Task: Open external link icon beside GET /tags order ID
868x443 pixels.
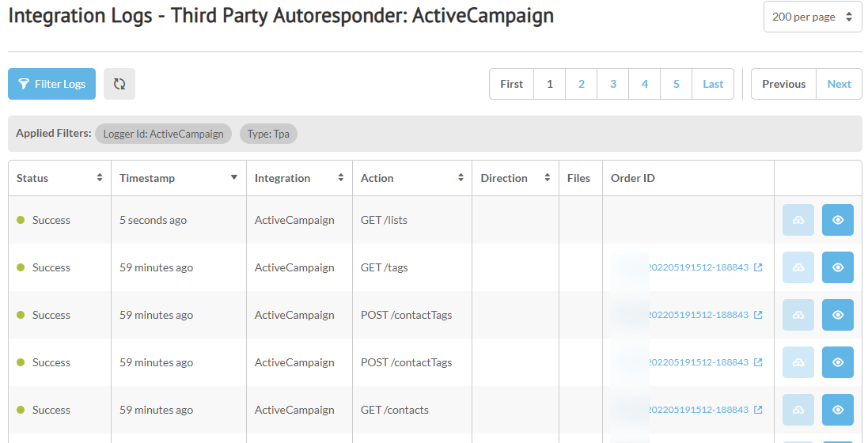Action: pos(758,267)
